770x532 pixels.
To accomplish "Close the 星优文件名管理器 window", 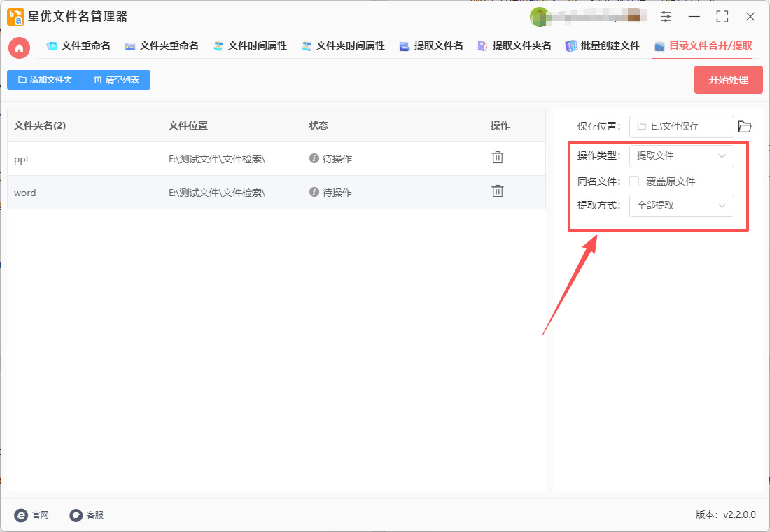I will tap(750, 17).
